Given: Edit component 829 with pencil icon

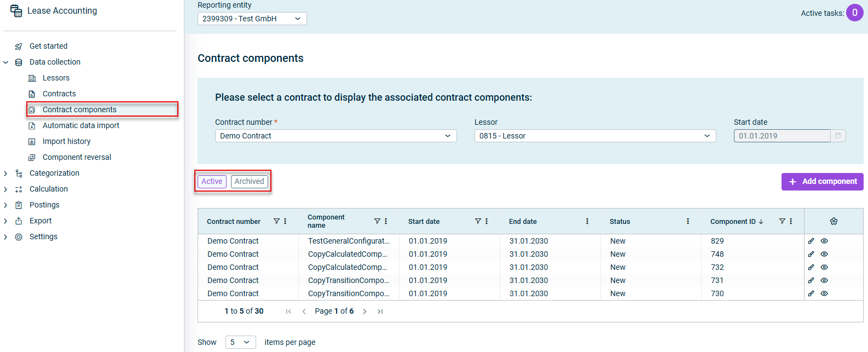Looking at the screenshot, I should (811, 241).
